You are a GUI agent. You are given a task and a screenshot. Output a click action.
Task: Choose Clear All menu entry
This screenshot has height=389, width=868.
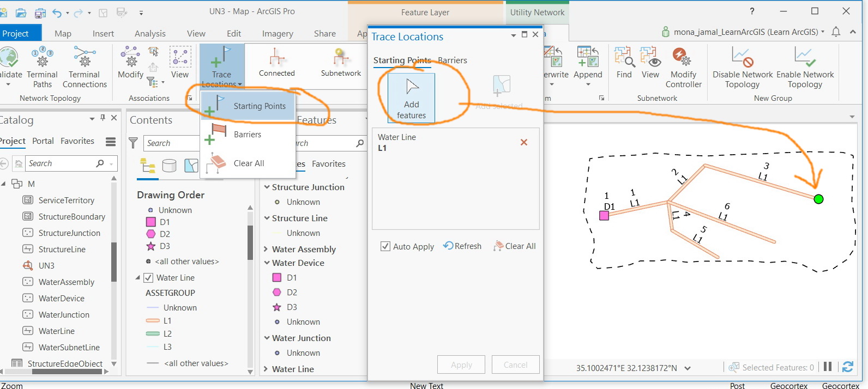[x=249, y=163]
